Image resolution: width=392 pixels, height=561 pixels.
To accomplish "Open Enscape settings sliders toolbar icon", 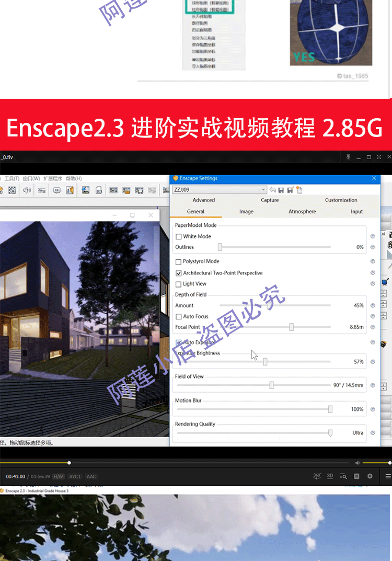I will pyautogui.click(x=42, y=190).
